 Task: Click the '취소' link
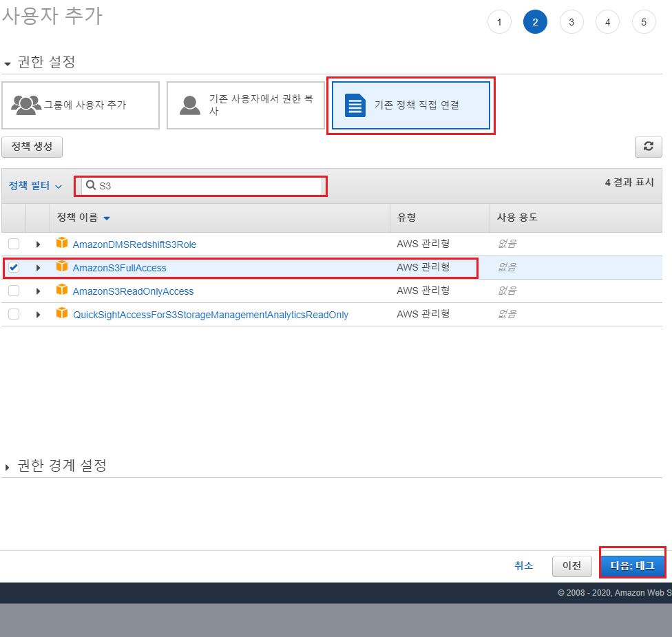[524, 566]
